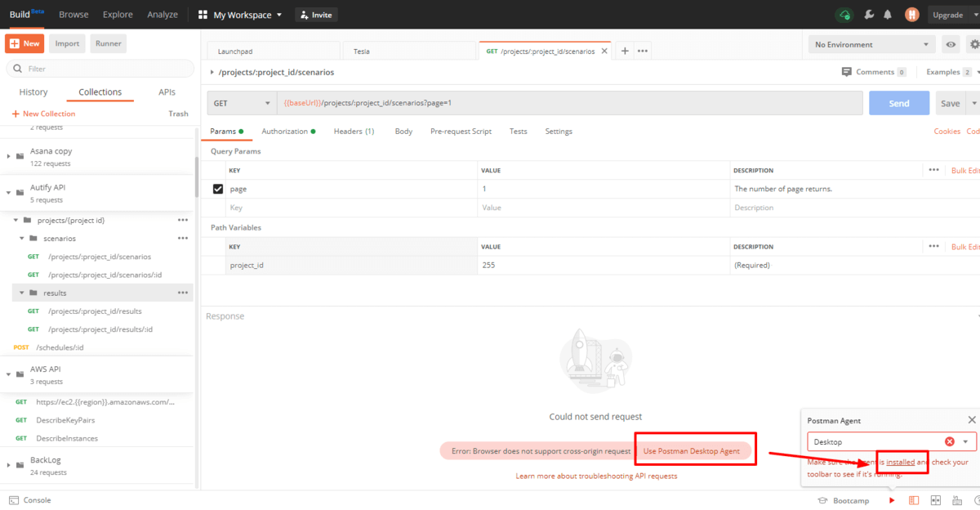
Task: Click the Cookies link
Action: pyautogui.click(x=947, y=131)
